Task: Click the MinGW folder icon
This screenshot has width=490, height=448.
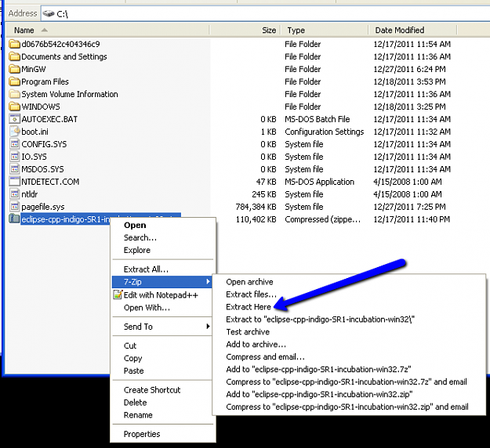Action: (x=14, y=69)
